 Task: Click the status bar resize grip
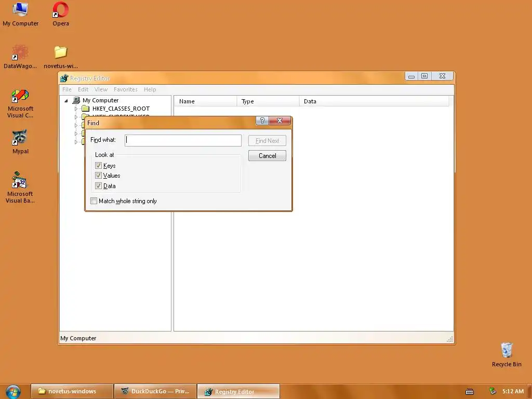(x=450, y=339)
